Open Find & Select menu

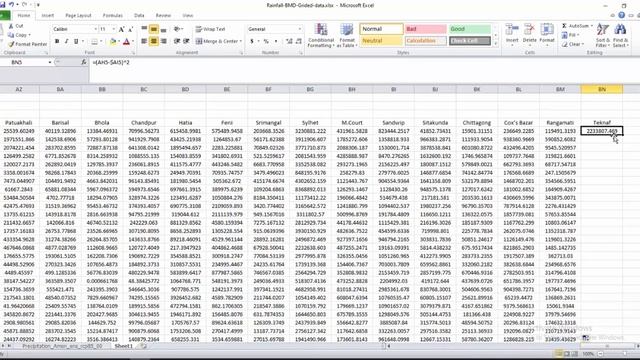[620, 36]
